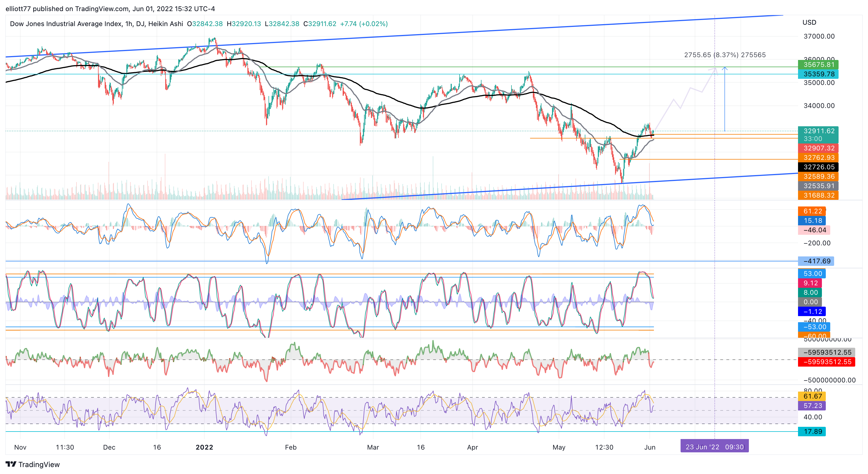The width and height of the screenshot is (868, 474).
Task: Click the dark blue -1.12 oscillator label
Action: tap(812, 311)
